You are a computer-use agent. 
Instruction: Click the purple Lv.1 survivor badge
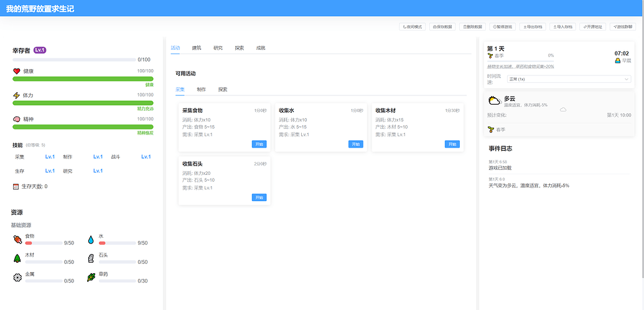coord(40,50)
